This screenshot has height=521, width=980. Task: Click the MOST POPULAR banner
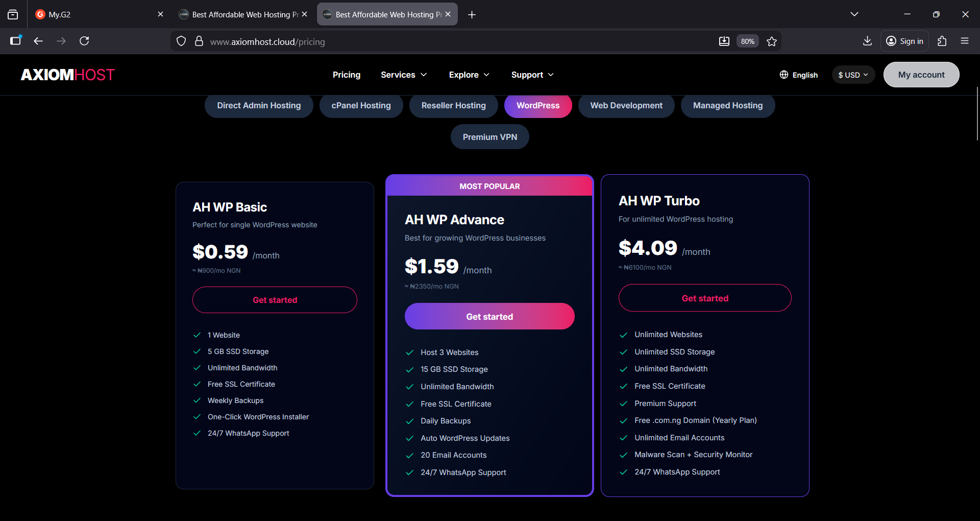click(x=489, y=186)
